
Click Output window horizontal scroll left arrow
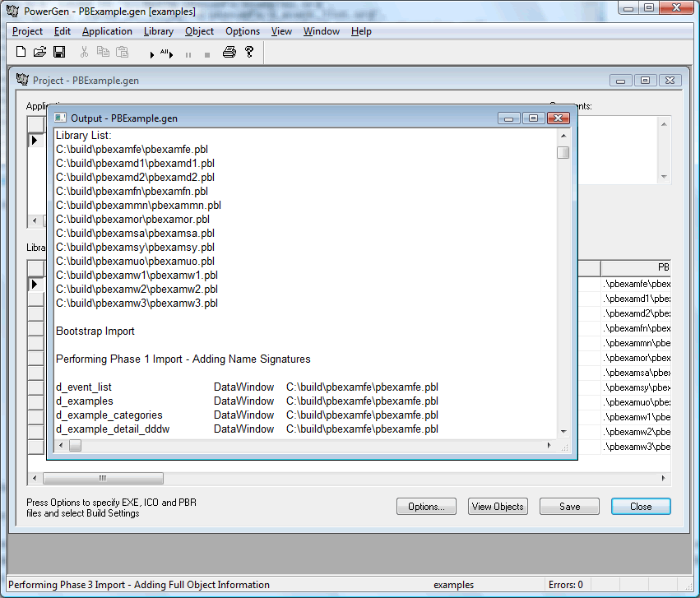point(61,445)
